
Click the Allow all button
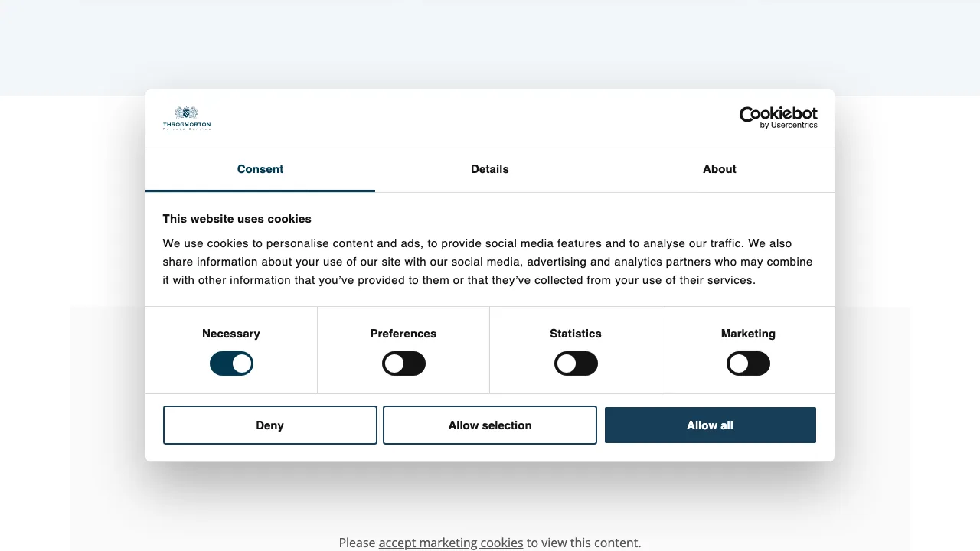tap(710, 425)
